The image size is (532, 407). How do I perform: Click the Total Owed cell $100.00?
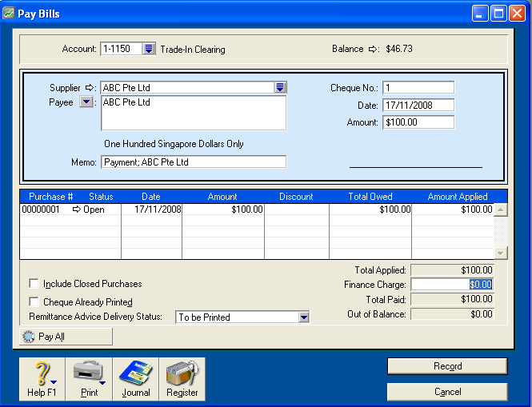[370, 209]
